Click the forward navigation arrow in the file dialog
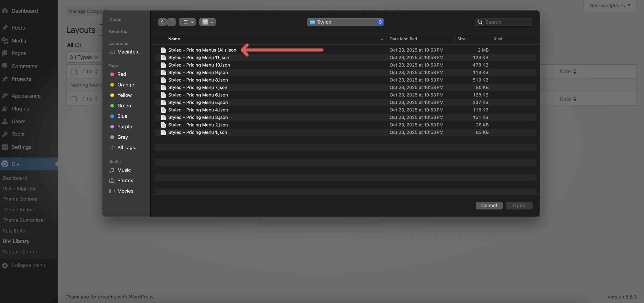 (171, 22)
